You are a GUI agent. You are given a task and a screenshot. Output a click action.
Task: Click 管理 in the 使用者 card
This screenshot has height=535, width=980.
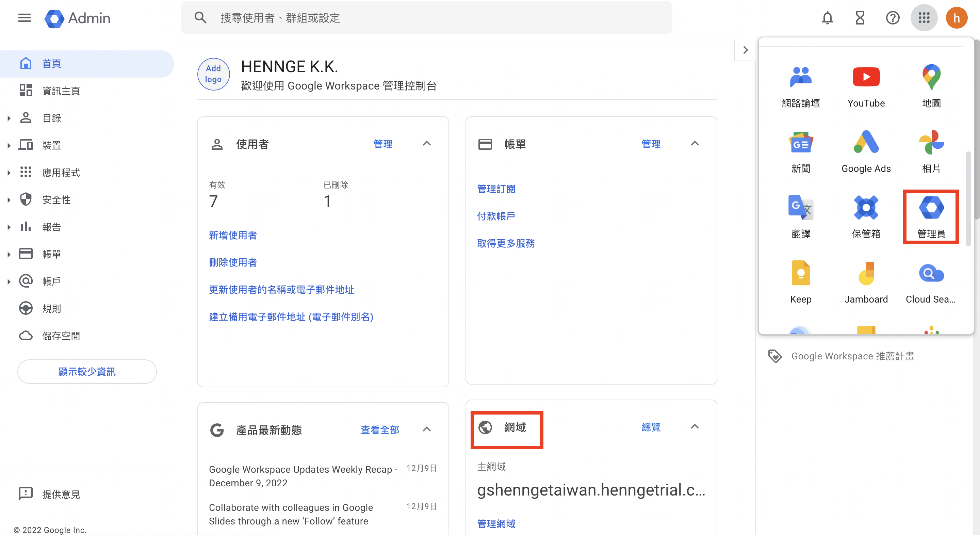(383, 144)
